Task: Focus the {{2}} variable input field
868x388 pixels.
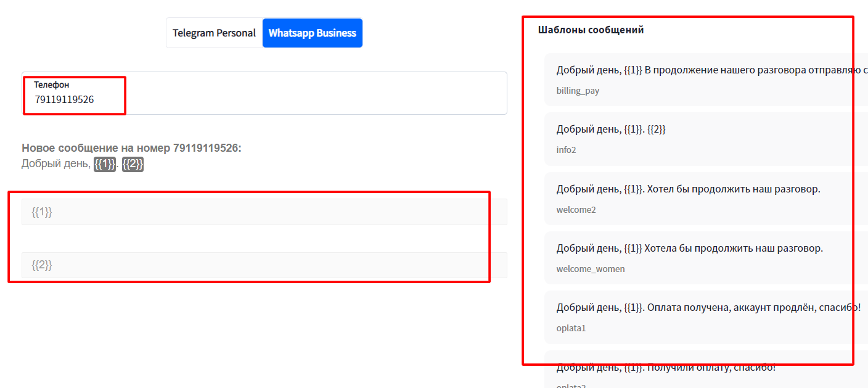Action: 264,265
